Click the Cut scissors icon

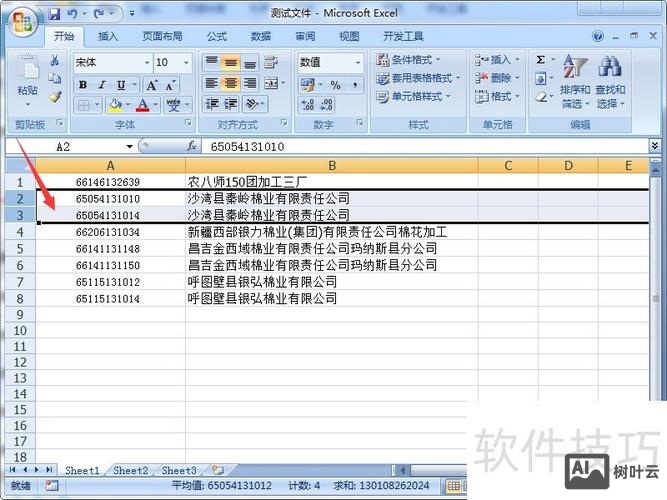[x=54, y=60]
